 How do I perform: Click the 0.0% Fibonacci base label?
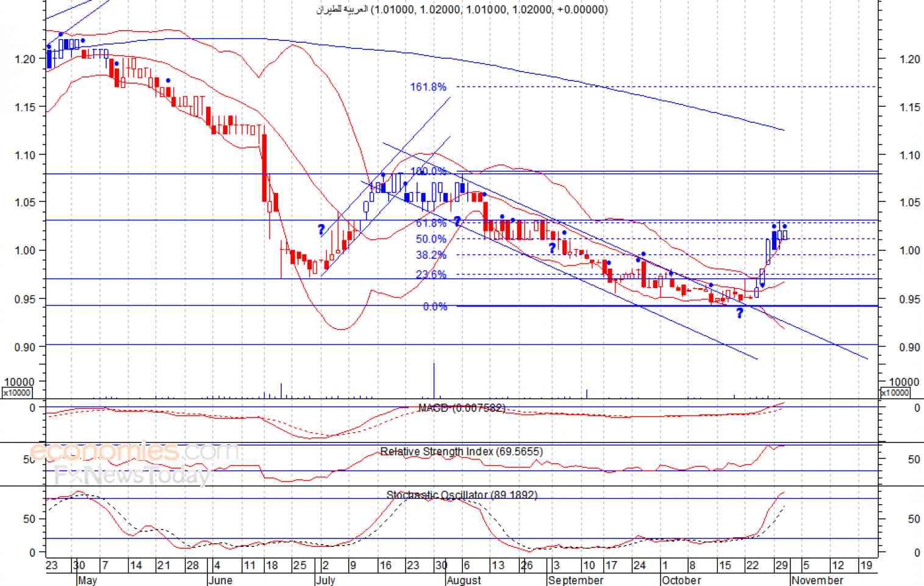pyautogui.click(x=435, y=306)
